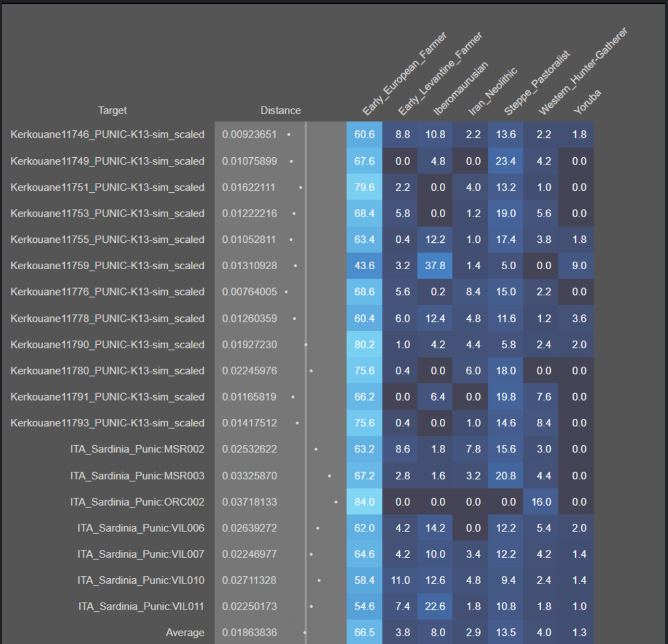Click average distance value 0.01863836
The height and width of the screenshot is (644, 668).
point(249,633)
